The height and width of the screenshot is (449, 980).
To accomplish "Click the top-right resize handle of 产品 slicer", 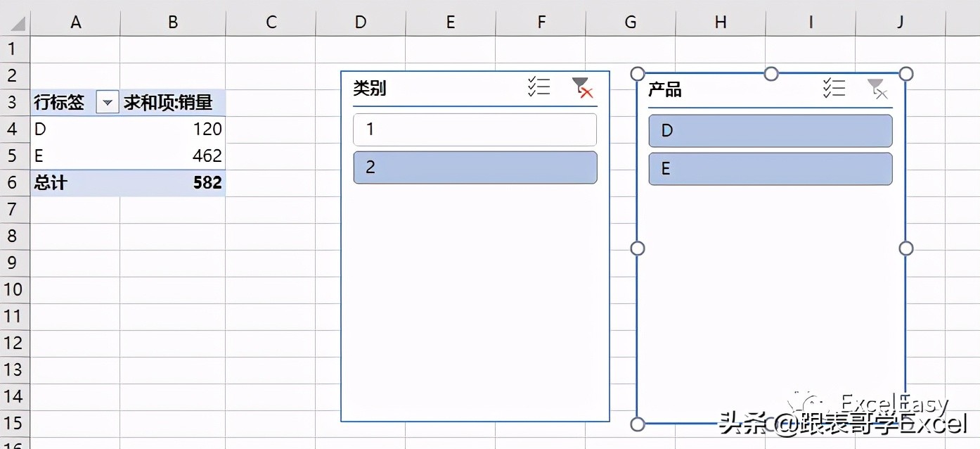I will tap(906, 74).
